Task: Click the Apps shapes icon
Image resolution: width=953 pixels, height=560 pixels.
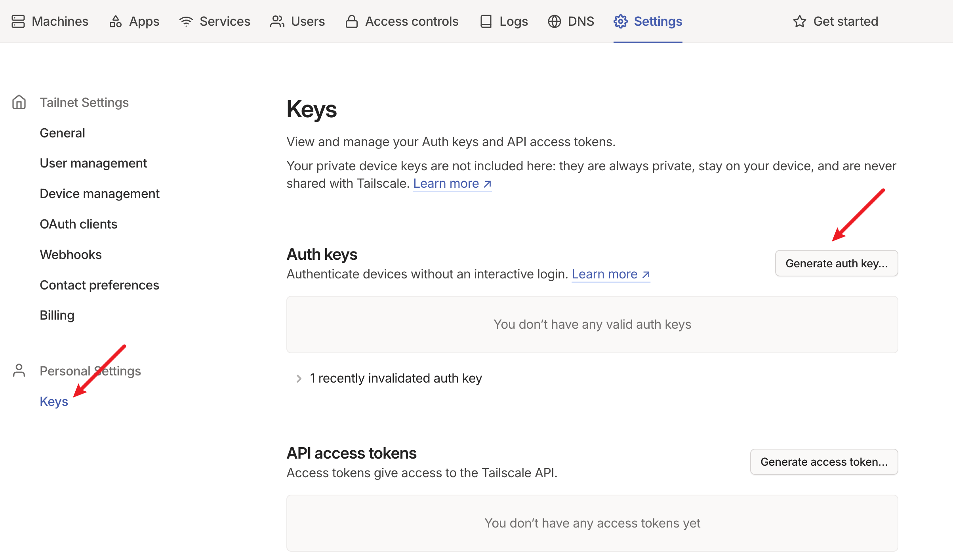Action: [115, 21]
